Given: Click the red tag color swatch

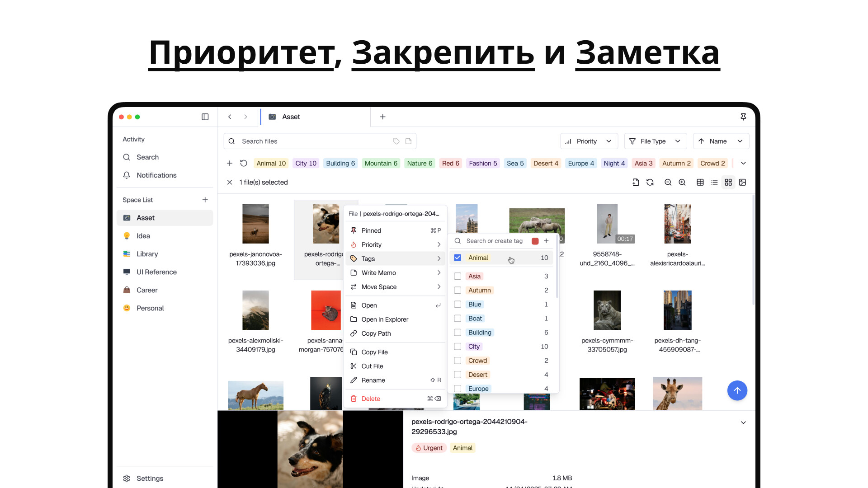Looking at the screenshot, I should point(535,241).
